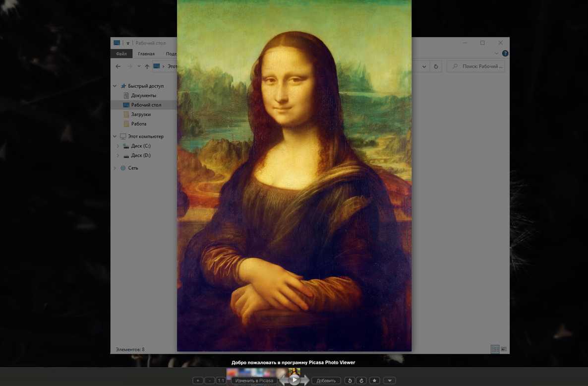Image resolution: width=588 pixels, height=386 pixels.
Task: Select 'Диск (D:)' in the navigation pane
Action: click(x=141, y=155)
